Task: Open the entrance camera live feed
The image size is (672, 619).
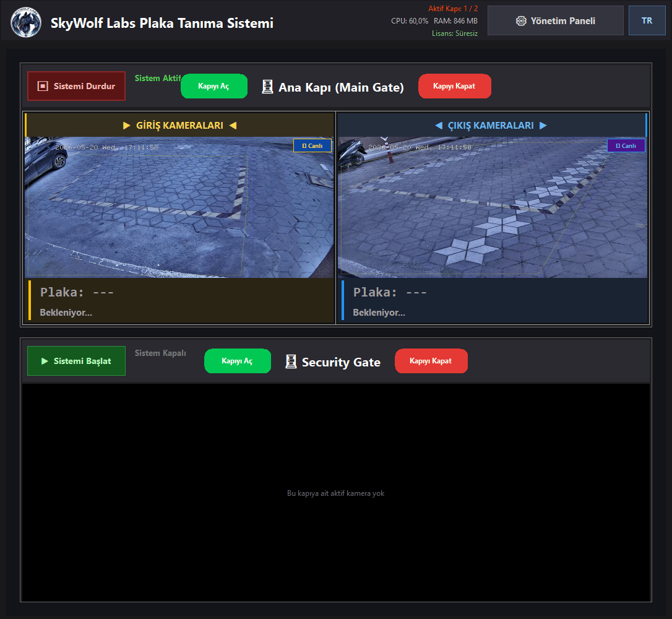Action: [179, 207]
